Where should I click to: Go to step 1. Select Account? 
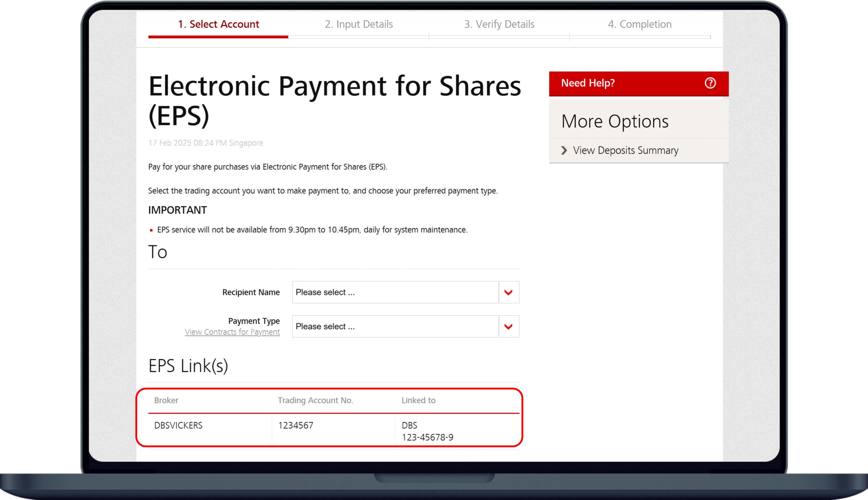tap(218, 24)
